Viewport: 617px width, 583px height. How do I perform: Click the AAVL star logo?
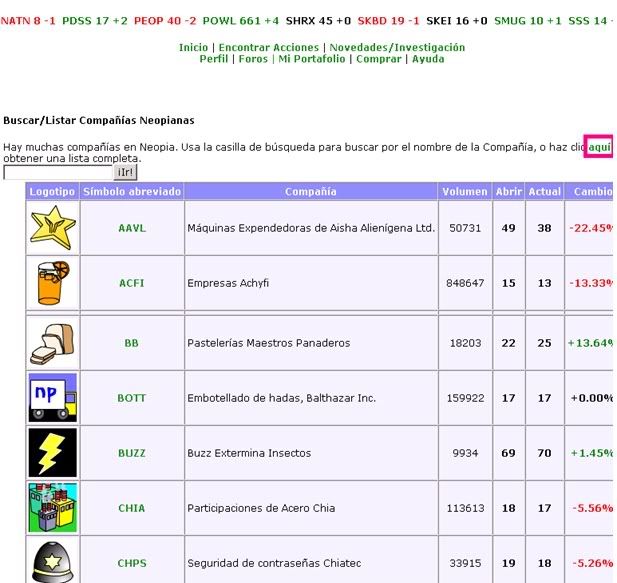click(x=53, y=228)
